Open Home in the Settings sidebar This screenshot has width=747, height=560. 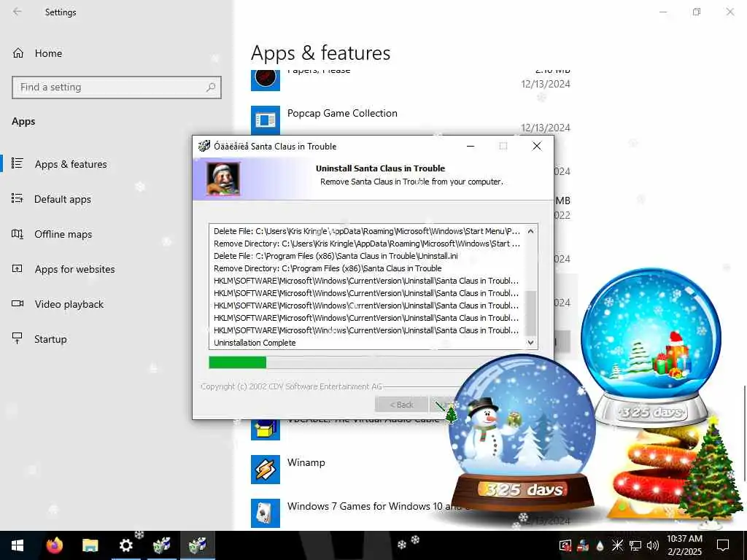tap(37, 53)
